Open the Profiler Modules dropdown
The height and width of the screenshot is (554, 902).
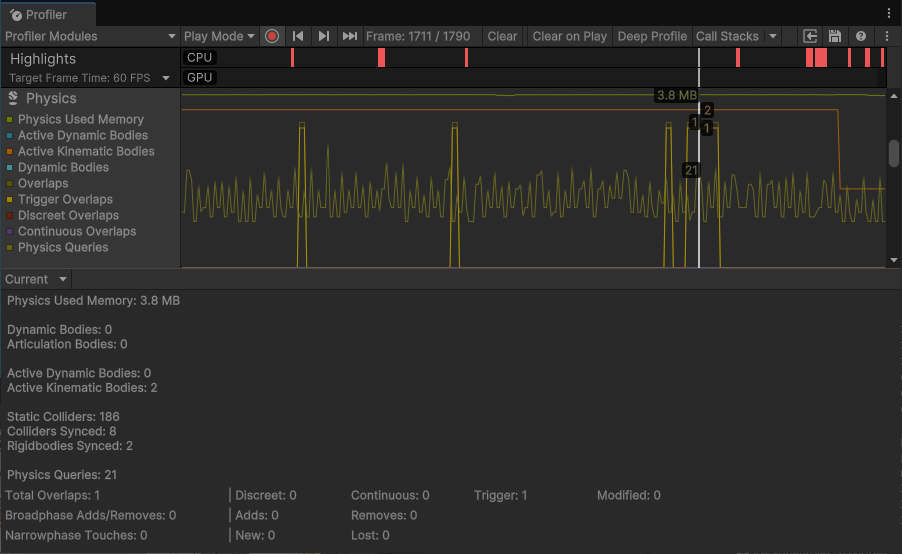[90, 36]
